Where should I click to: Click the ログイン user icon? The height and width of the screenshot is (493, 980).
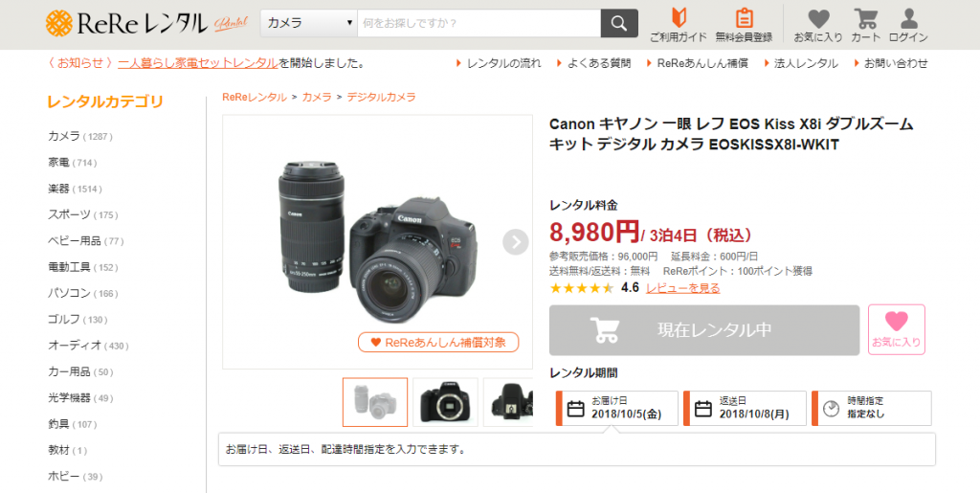pyautogui.click(x=908, y=25)
